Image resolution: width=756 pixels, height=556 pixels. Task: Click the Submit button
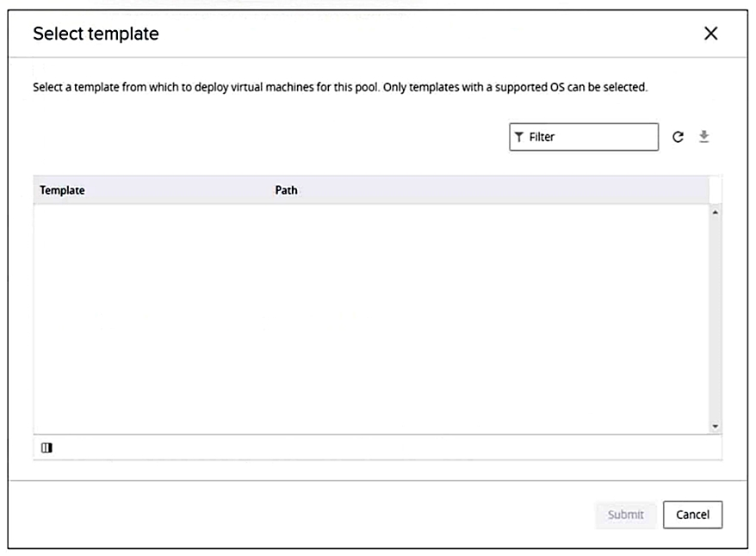point(625,515)
